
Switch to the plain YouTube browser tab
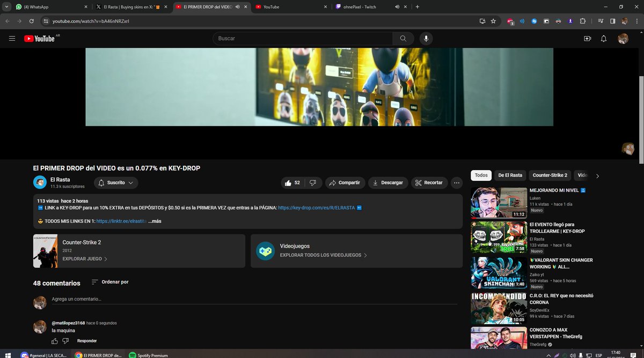(x=291, y=7)
